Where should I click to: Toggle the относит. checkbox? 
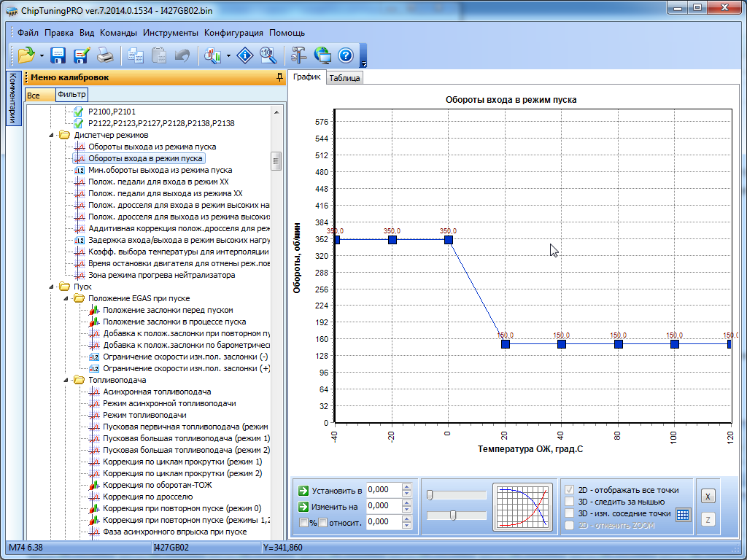tap(322, 522)
